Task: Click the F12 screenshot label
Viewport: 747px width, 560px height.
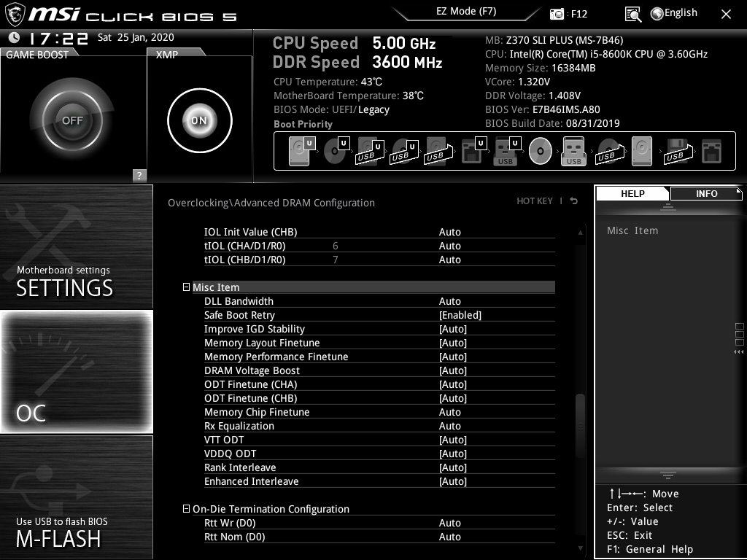Action: click(x=578, y=14)
